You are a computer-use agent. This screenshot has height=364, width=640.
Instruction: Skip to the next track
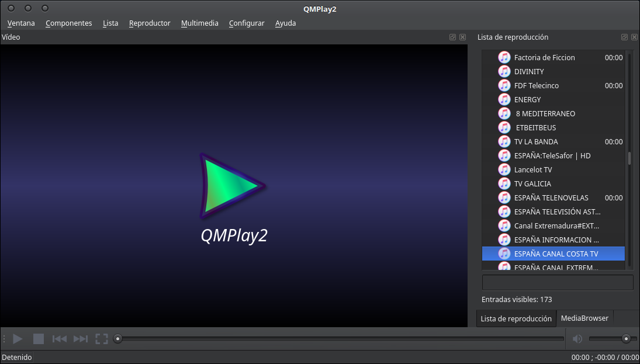81,339
